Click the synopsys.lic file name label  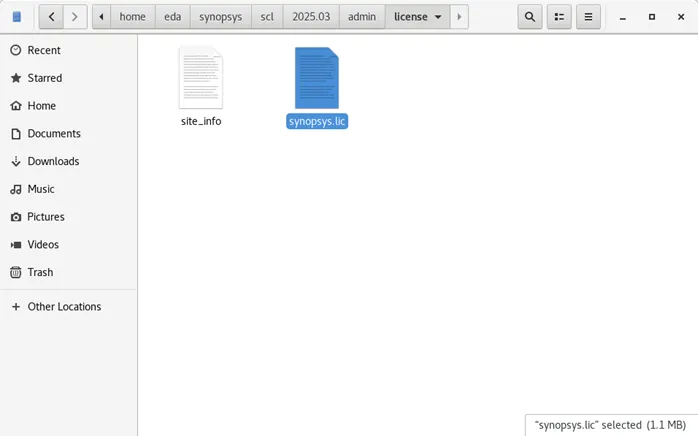[317, 121]
